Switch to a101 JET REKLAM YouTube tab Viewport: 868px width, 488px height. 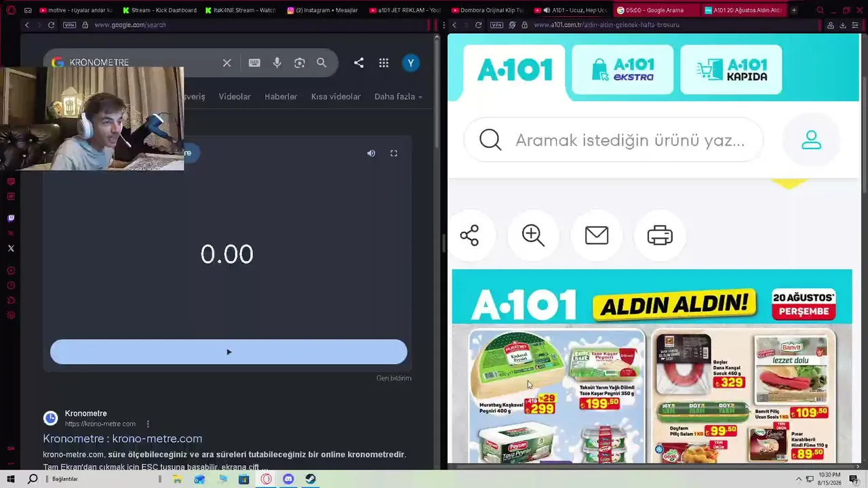(405, 10)
